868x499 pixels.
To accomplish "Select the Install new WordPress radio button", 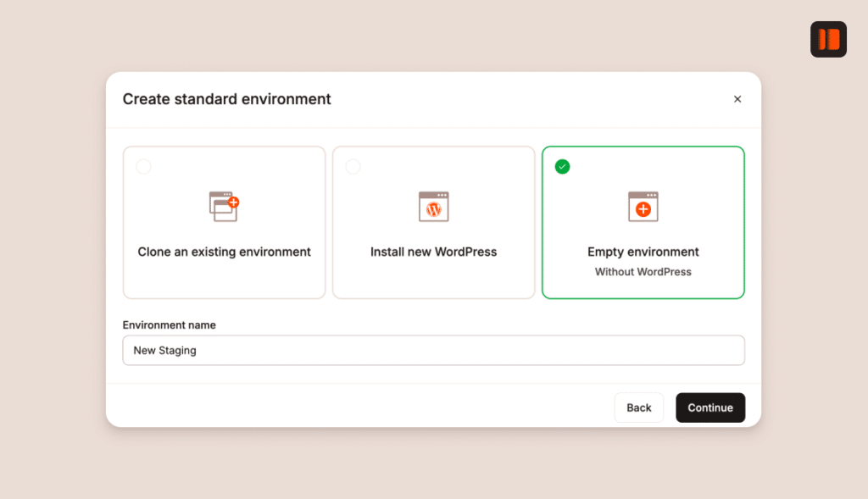I will tap(353, 167).
